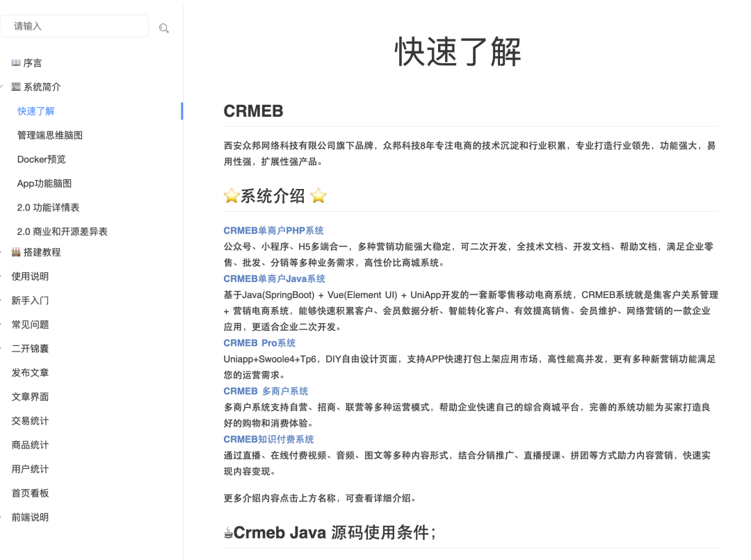Viewport: 751px width, 560px height.
Task: Collapse the 系统简介 section
Action: pyautogui.click(x=2, y=87)
